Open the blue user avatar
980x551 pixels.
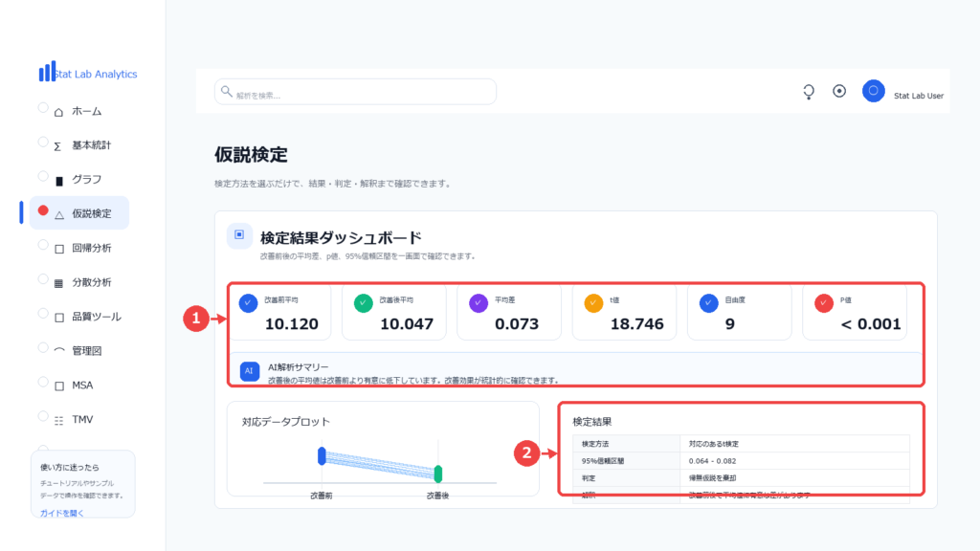coord(873,91)
